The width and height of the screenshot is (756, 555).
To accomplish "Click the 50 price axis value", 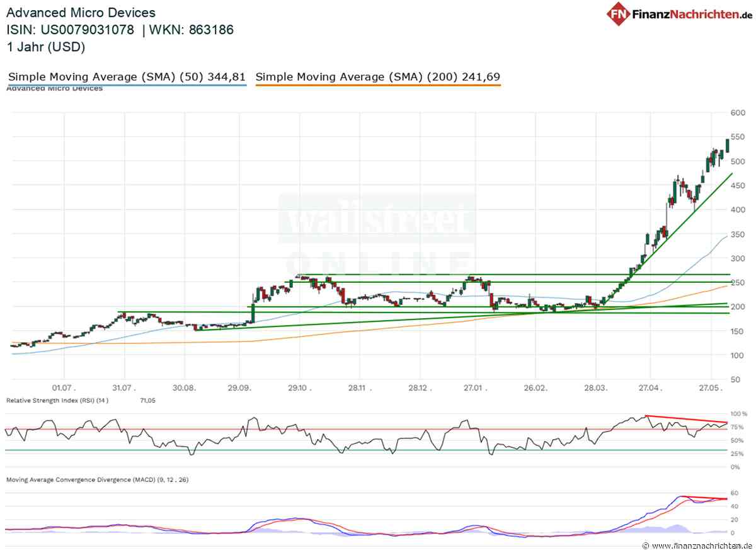I will click(736, 380).
